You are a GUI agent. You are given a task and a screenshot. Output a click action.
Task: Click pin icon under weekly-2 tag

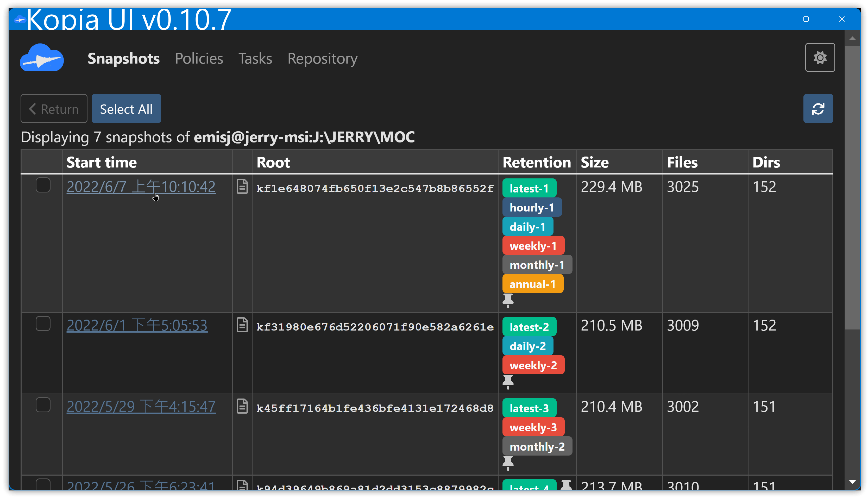point(508,381)
